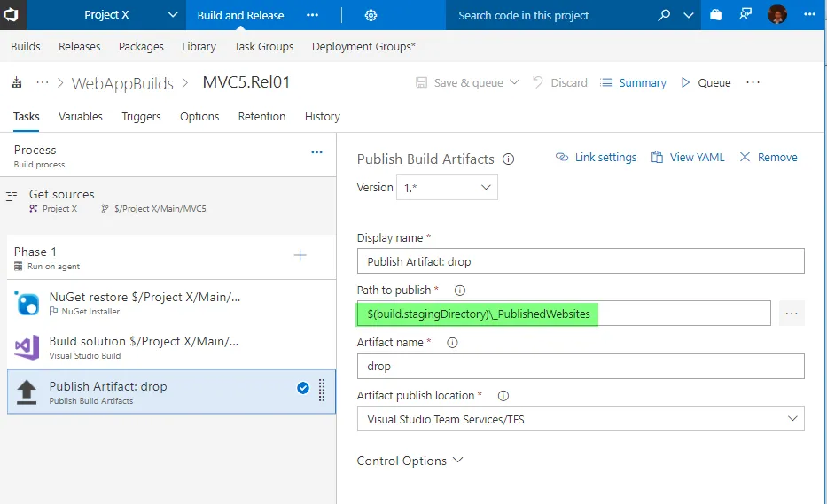Expand the breadcrumb ellipsis
This screenshot has width=827, height=504.
tap(43, 82)
